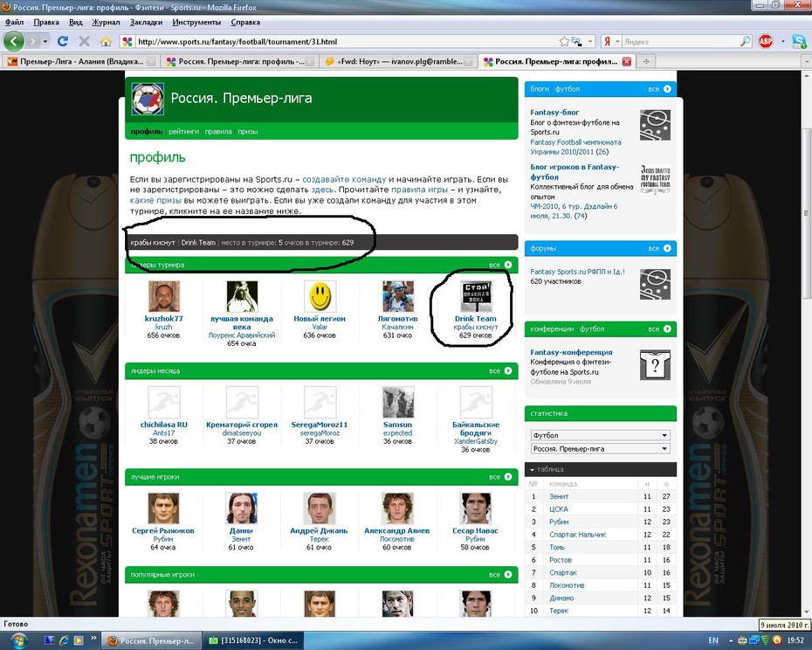The height and width of the screenshot is (650, 812).
Task: Click the Skype toolbar icon
Action: click(799, 41)
